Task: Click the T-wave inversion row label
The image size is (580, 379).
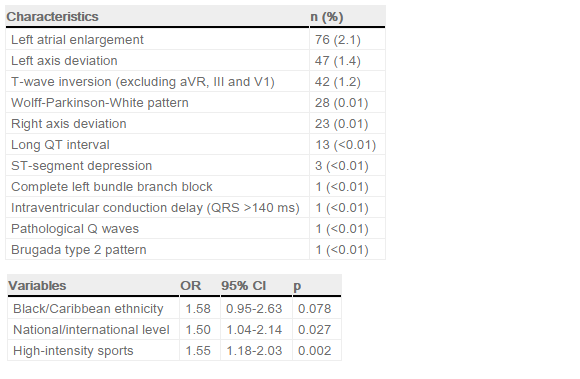Action: 143,82
